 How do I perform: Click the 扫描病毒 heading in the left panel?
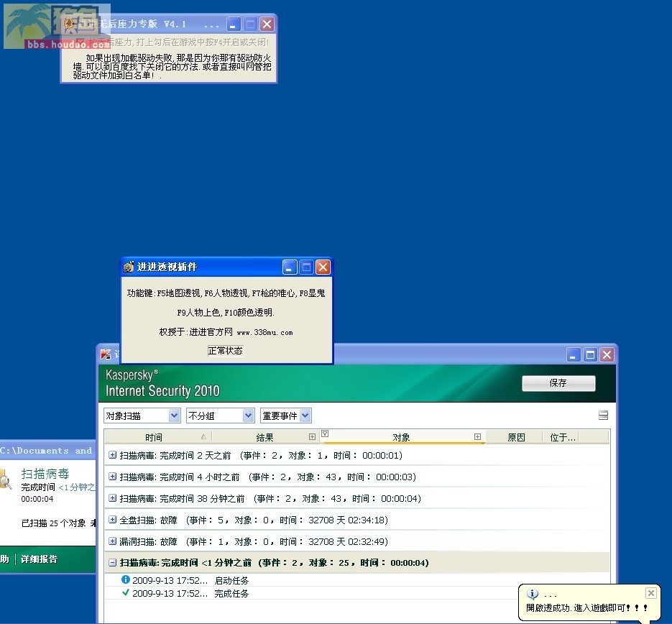coord(45,474)
